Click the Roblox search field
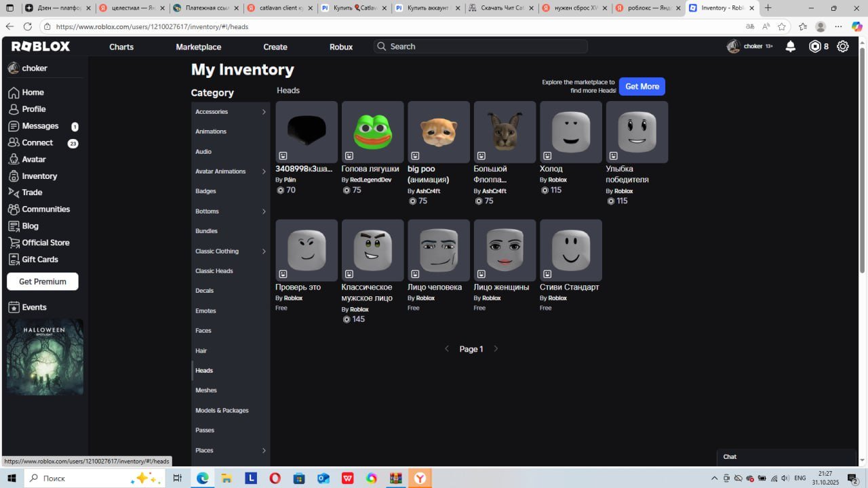 coord(481,46)
